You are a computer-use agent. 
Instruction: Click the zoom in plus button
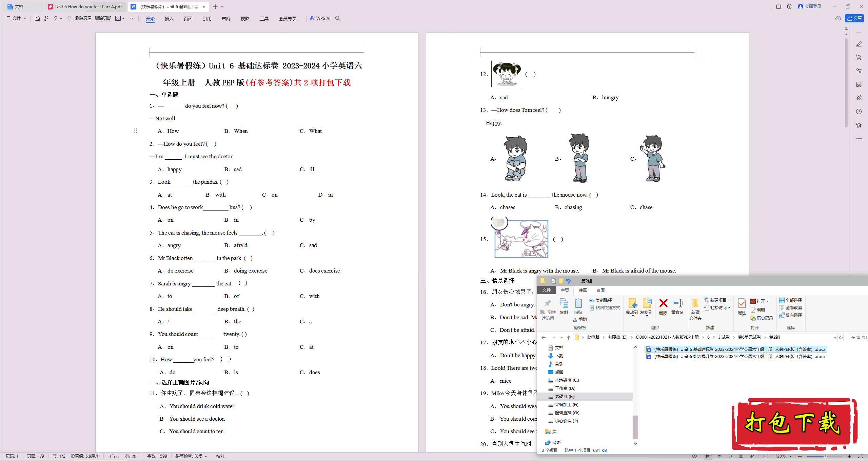pyautogui.click(x=849, y=456)
